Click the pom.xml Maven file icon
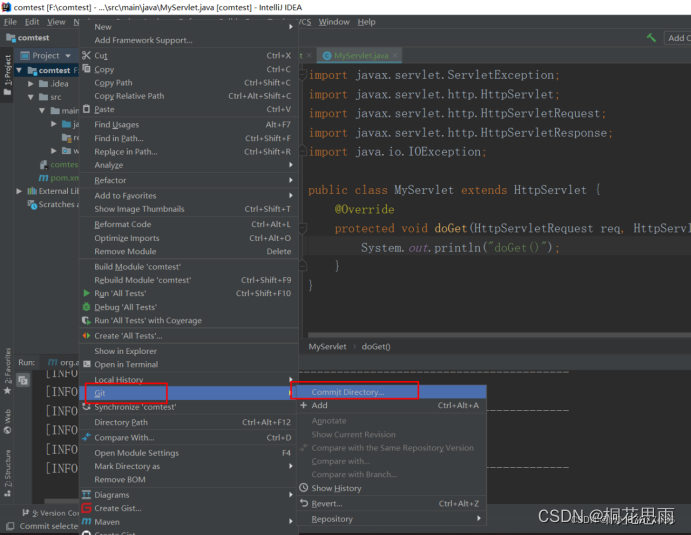 [43, 178]
